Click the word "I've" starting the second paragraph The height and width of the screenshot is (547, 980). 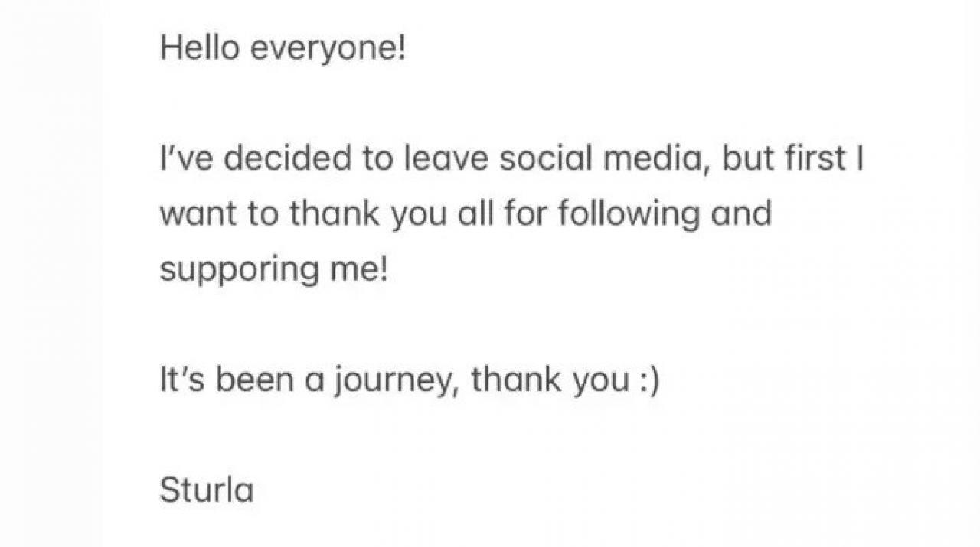[x=185, y=158]
